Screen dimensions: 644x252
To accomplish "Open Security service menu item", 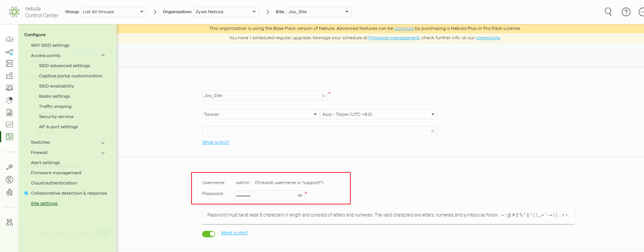I will click(x=56, y=117).
